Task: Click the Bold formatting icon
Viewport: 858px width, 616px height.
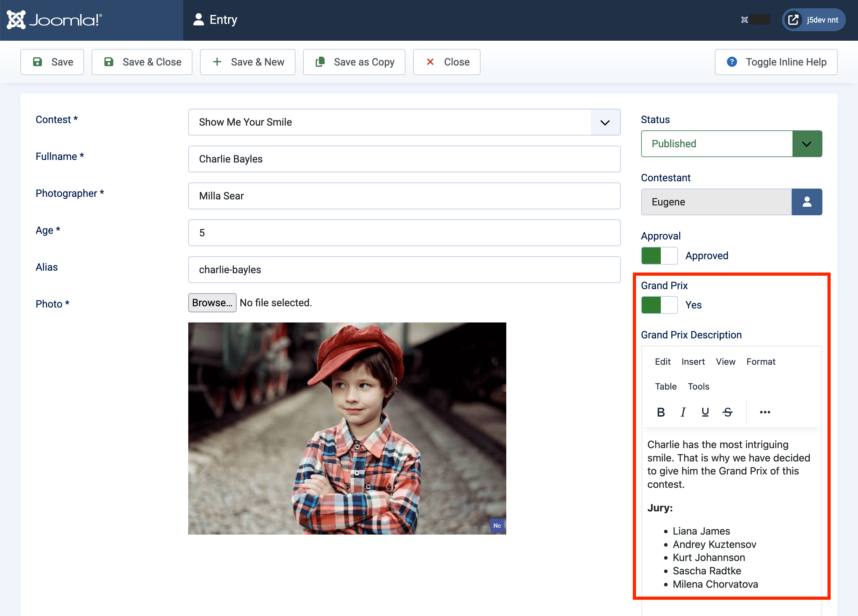Action: click(661, 412)
